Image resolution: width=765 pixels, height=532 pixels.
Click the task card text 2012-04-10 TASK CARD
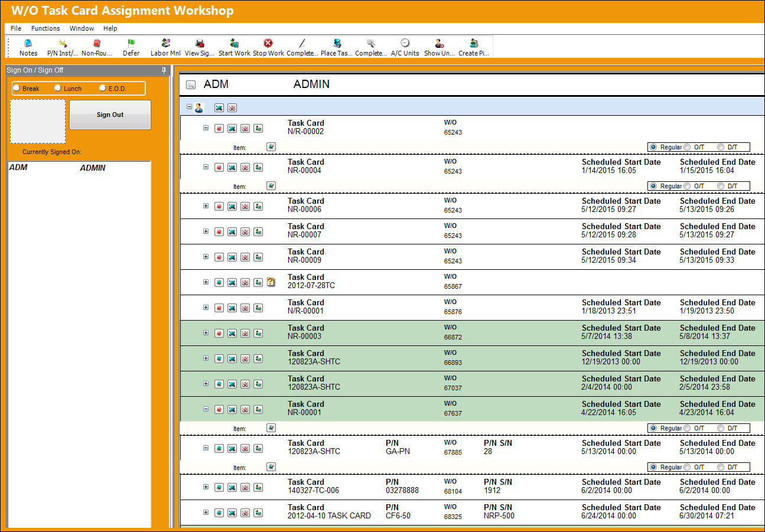click(x=329, y=515)
